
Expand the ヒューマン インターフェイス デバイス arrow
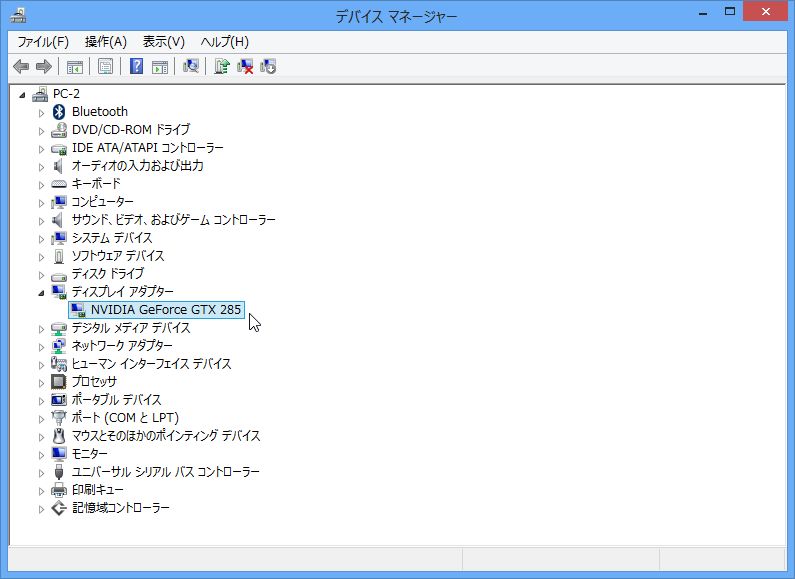pyautogui.click(x=41, y=365)
